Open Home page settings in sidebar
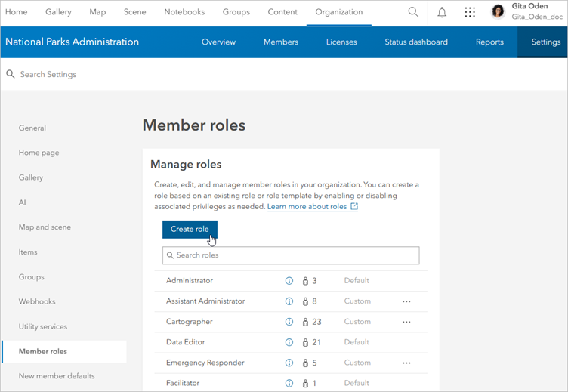The image size is (568, 392). 39,153
